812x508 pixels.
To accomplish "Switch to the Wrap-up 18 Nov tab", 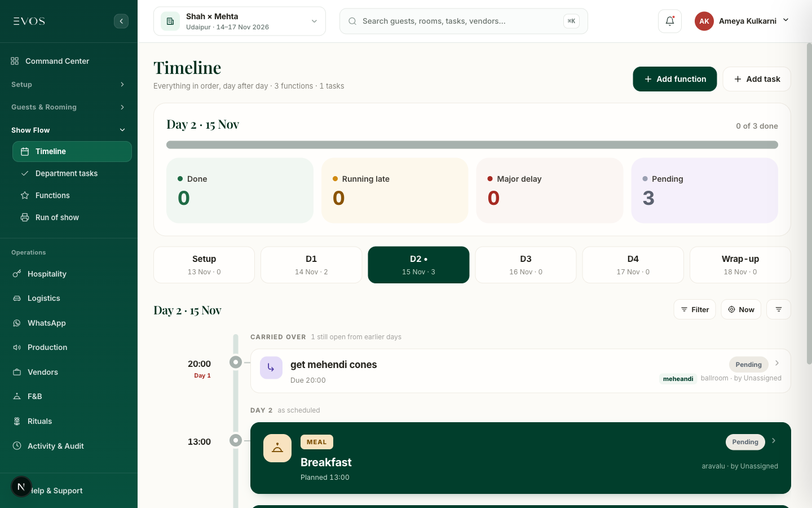I will (740, 265).
